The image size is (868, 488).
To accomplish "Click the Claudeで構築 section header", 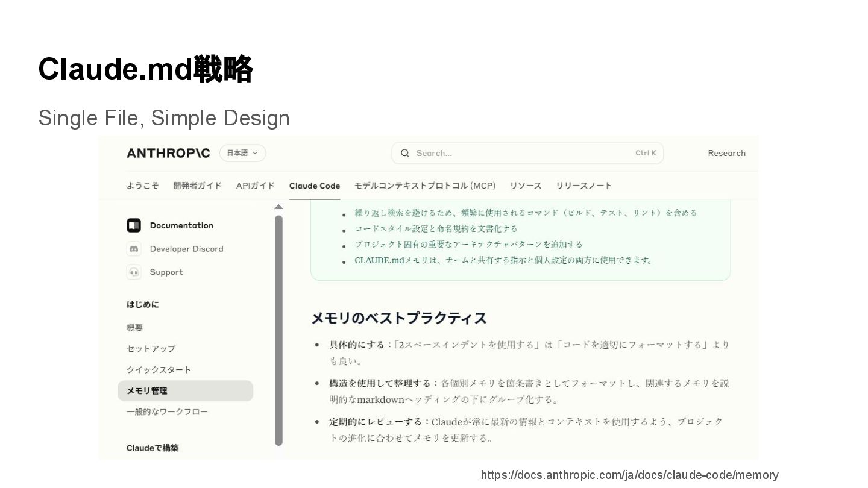I will (153, 448).
